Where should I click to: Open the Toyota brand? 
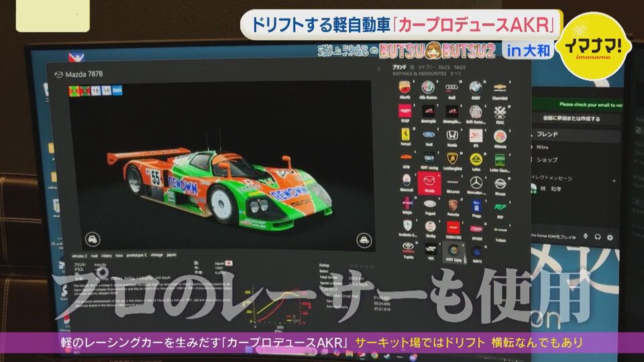(x=408, y=247)
